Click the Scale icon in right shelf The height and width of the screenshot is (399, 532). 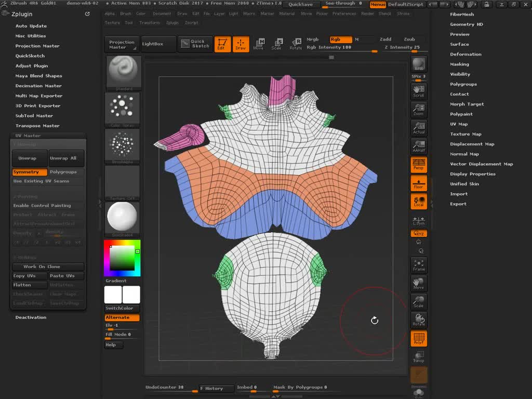419,302
